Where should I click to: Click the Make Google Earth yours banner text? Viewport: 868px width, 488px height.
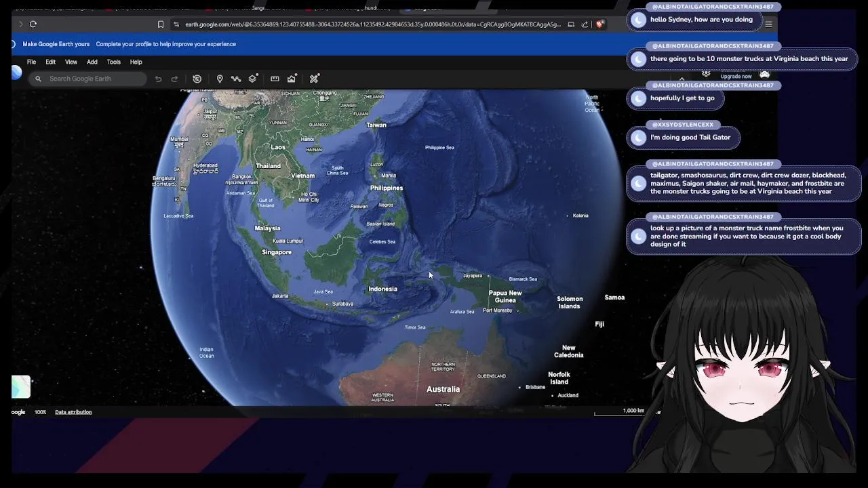point(56,44)
